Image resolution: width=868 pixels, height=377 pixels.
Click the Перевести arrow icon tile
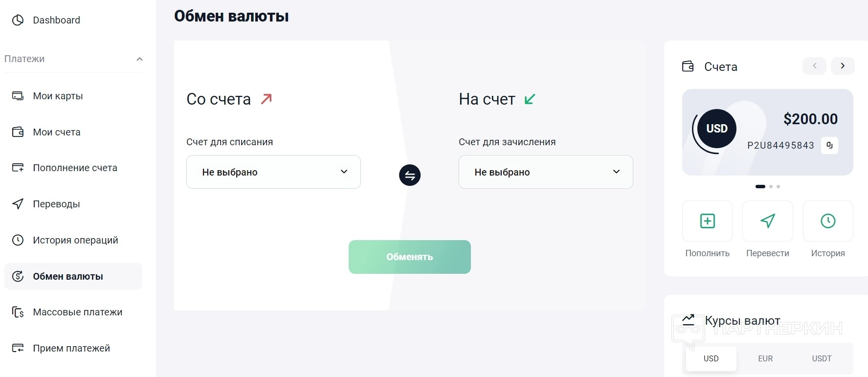tap(767, 221)
